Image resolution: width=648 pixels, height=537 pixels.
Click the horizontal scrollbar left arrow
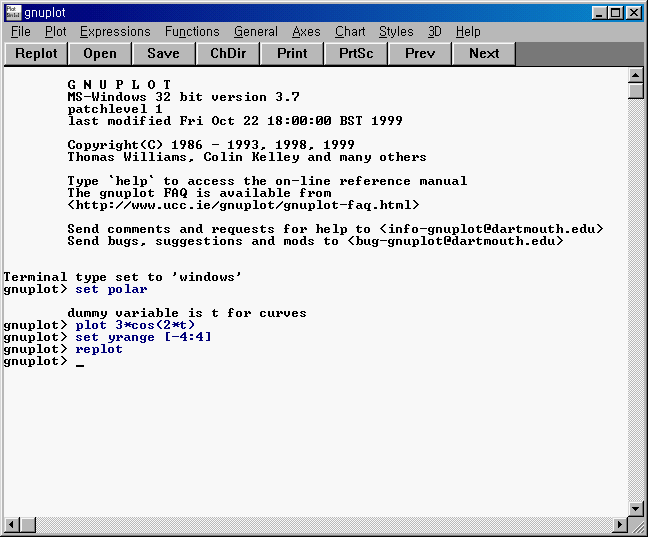pos(12,525)
